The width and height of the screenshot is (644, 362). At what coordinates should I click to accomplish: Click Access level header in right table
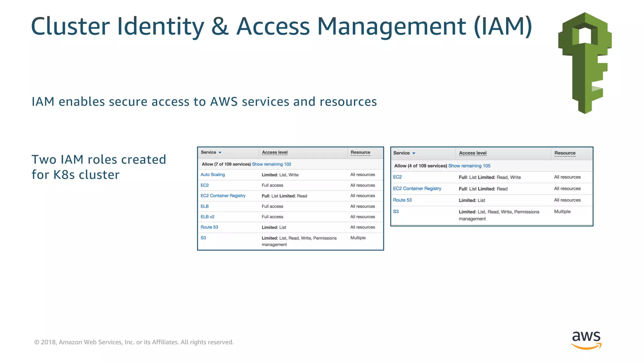(473, 153)
